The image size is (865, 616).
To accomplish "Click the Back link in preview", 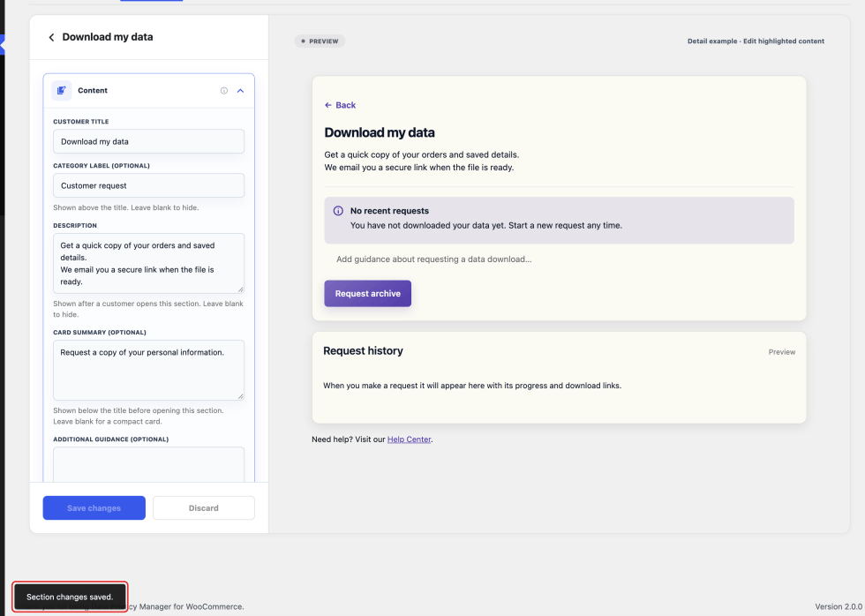I will click(x=341, y=105).
